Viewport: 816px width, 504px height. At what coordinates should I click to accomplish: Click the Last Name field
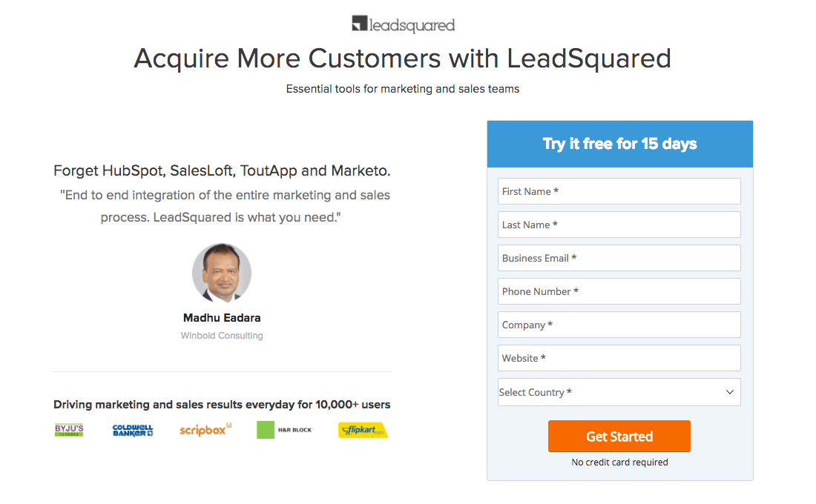click(x=619, y=224)
